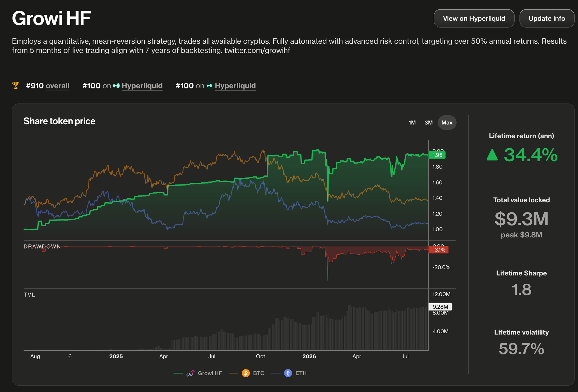This screenshot has width=578, height=392.
Task: Click the 'Lifetime volatility' label
Action: (521, 332)
